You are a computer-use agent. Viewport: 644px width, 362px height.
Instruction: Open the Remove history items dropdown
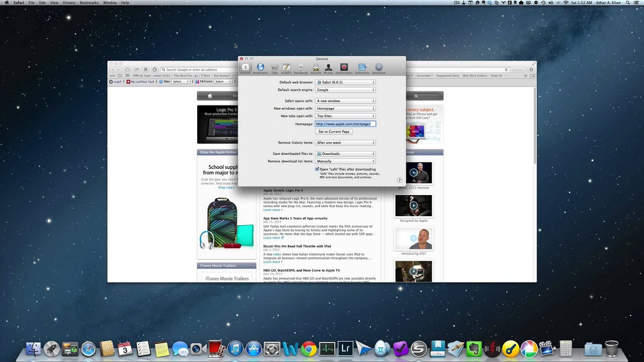pyautogui.click(x=345, y=143)
